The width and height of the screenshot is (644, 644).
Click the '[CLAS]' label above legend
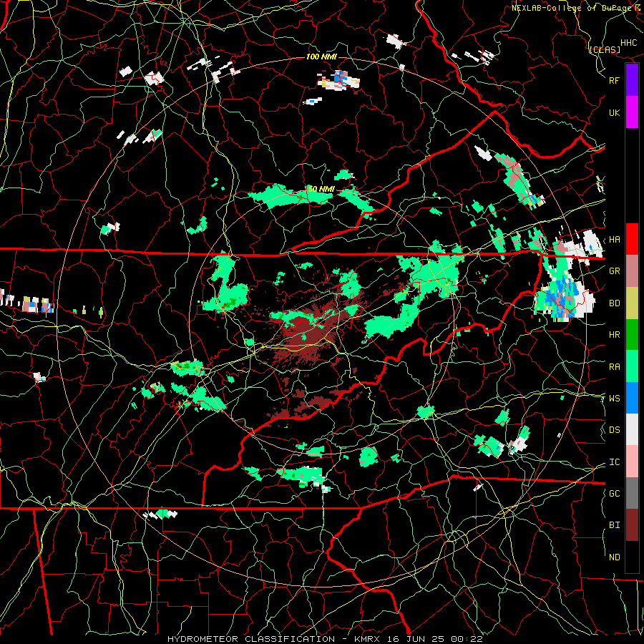click(x=605, y=50)
